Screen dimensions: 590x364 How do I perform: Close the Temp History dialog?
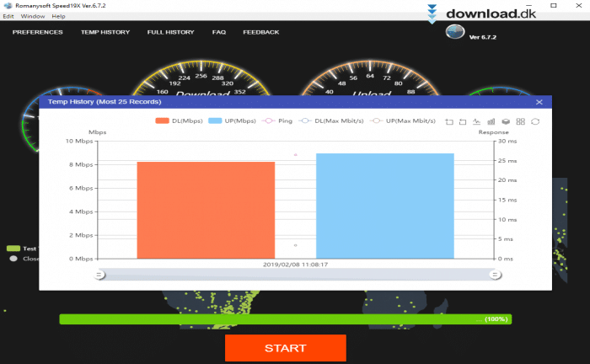(539, 102)
